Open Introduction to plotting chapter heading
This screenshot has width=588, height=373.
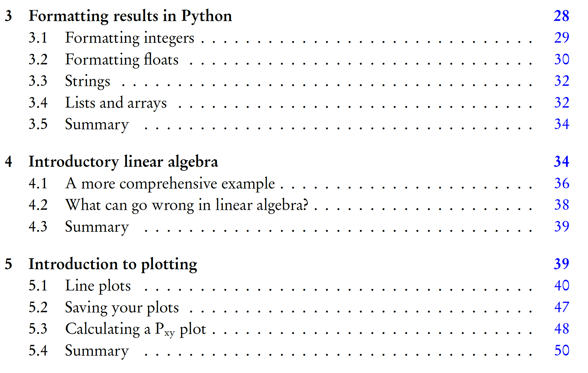(113, 264)
